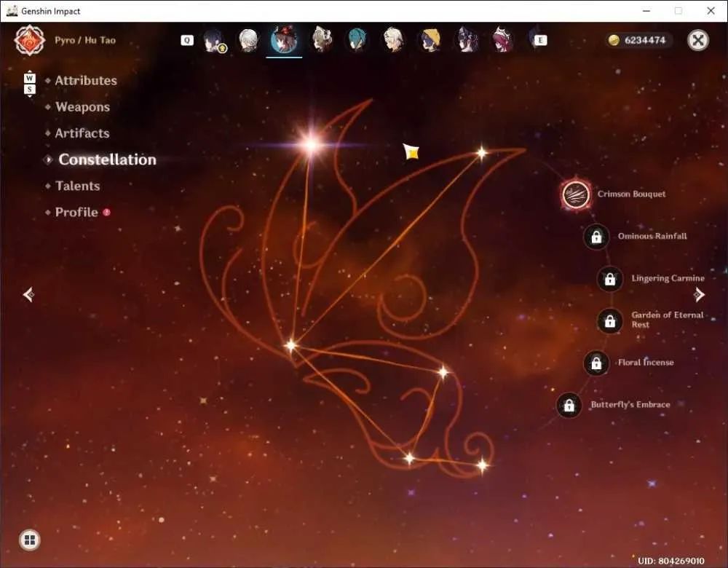Open the Profile menu
This screenshot has width=728, height=568.
coord(76,212)
